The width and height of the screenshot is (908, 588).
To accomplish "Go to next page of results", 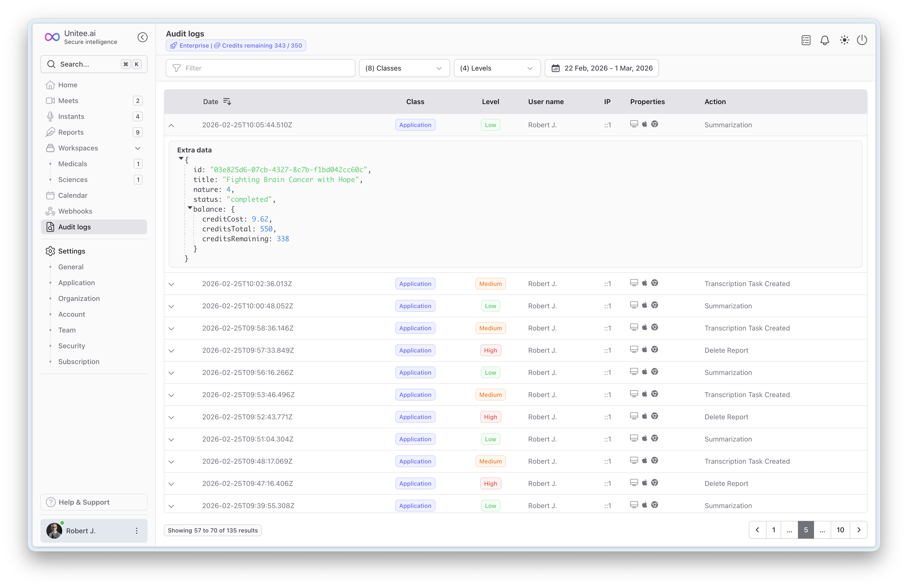I will 859,530.
